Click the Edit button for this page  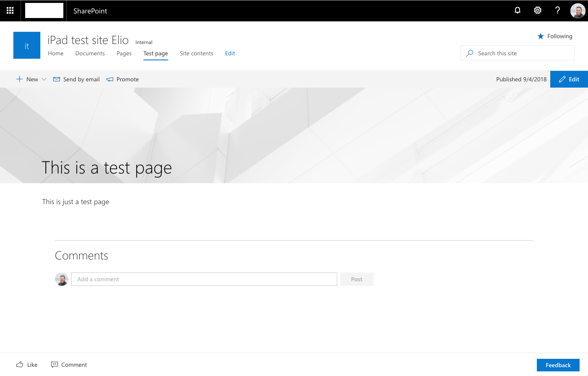click(569, 79)
